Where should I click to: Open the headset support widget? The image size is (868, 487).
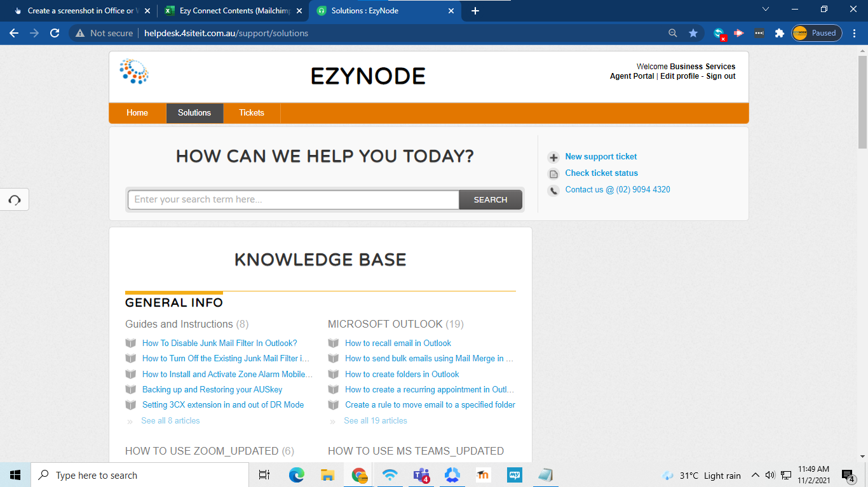15,200
